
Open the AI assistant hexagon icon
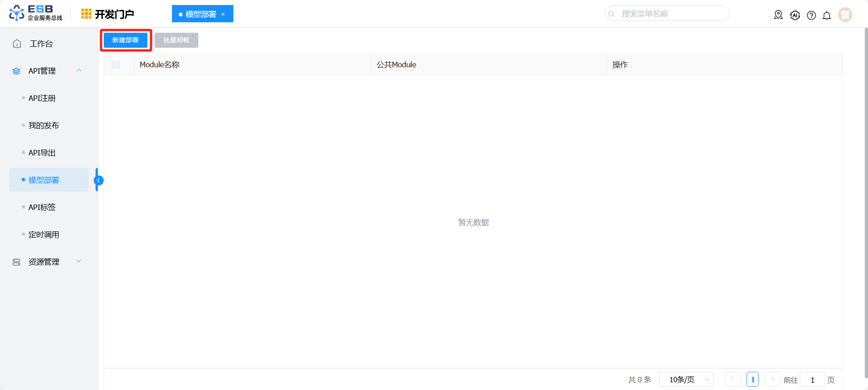coord(795,15)
